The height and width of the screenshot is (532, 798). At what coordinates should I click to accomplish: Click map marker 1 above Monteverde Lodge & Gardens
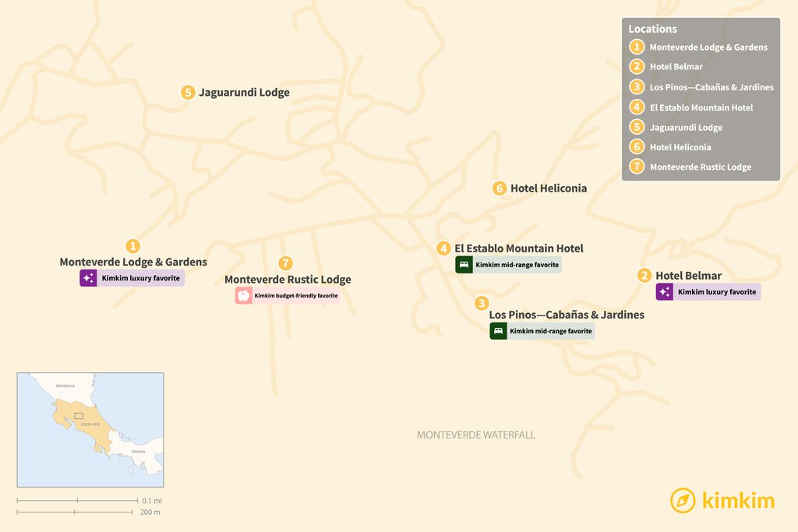click(x=133, y=246)
